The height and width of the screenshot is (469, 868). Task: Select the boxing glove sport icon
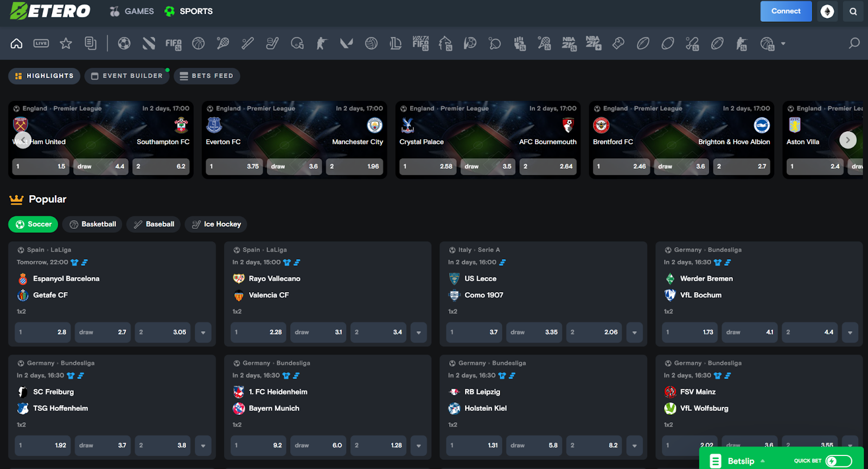coord(618,43)
